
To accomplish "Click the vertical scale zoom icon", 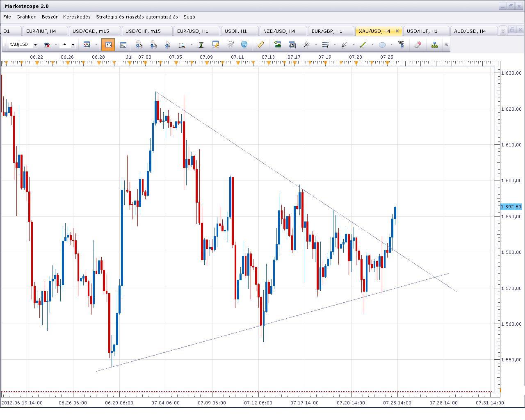I will tap(182, 45).
